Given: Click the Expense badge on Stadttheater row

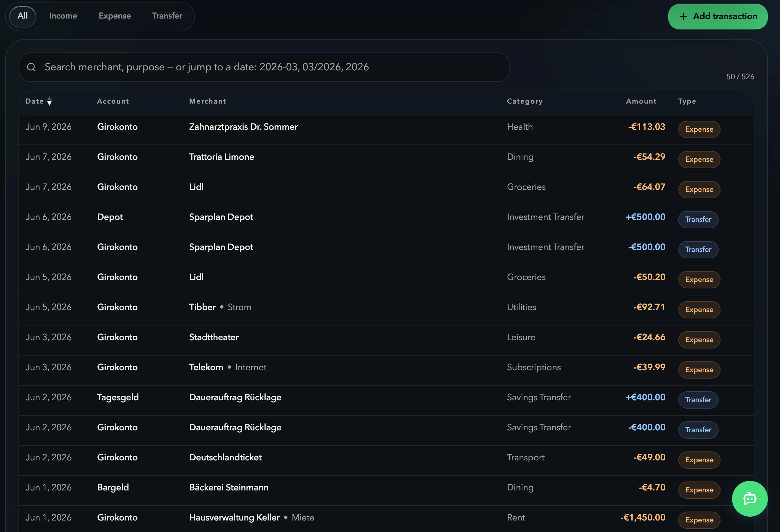Looking at the screenshot, I should (699, 340).
